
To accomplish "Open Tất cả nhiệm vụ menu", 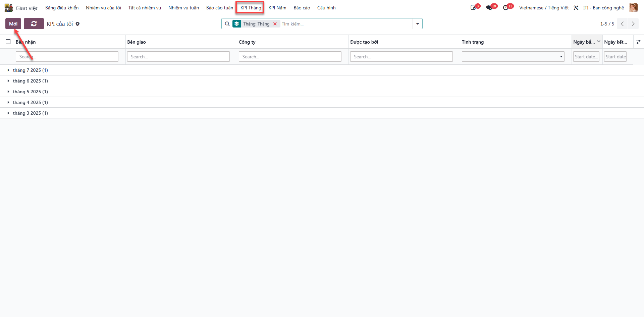I will 145,8.
